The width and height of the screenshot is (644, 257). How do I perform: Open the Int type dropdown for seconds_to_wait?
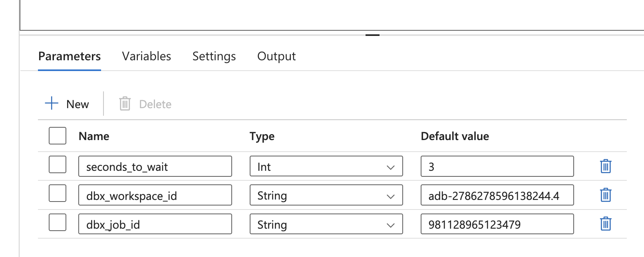(326, 166)
